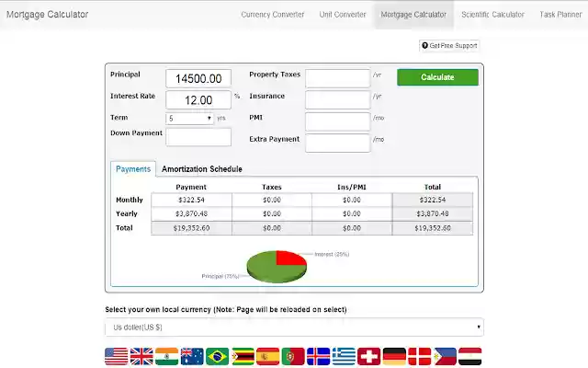Click the Down Payment field
The height and width of the screenshot is (368, 588).
click(x=198, y=137)
